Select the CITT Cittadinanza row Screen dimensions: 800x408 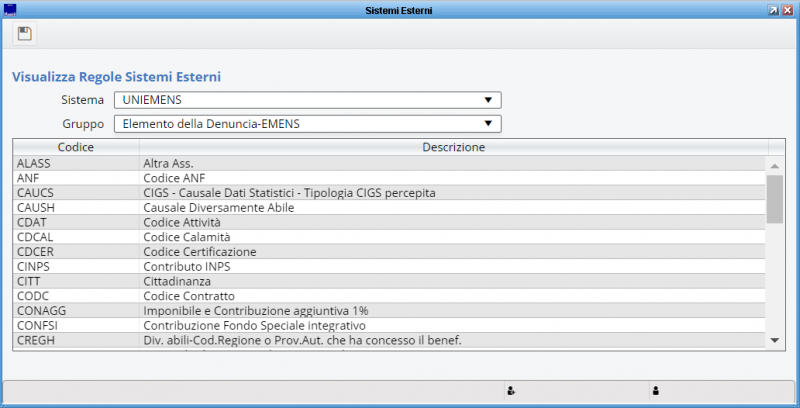[389, 282]
